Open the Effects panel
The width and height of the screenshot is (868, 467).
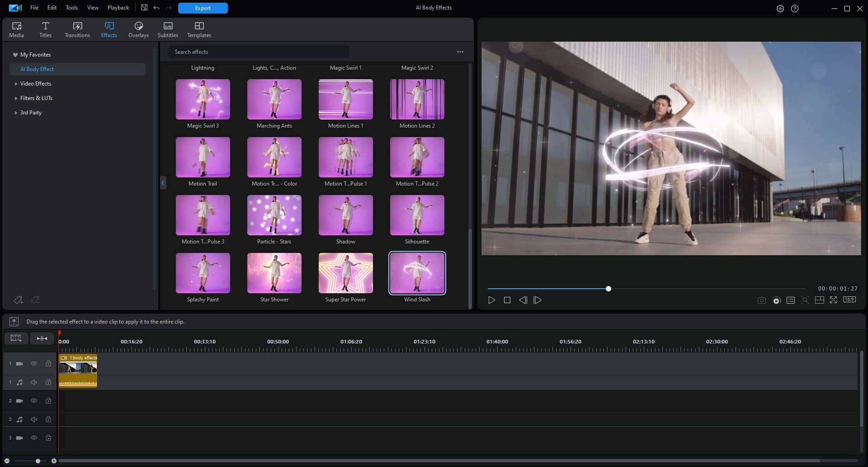pos(108,29)
